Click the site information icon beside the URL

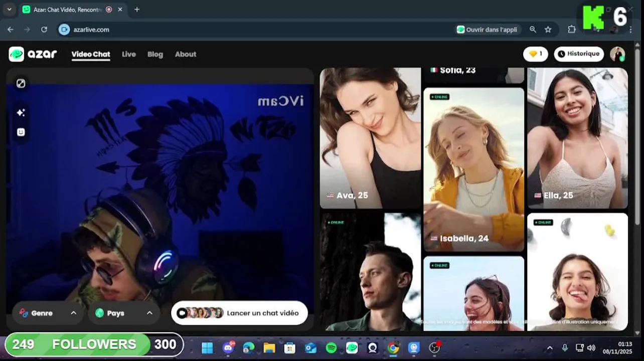tap(64, 30)
